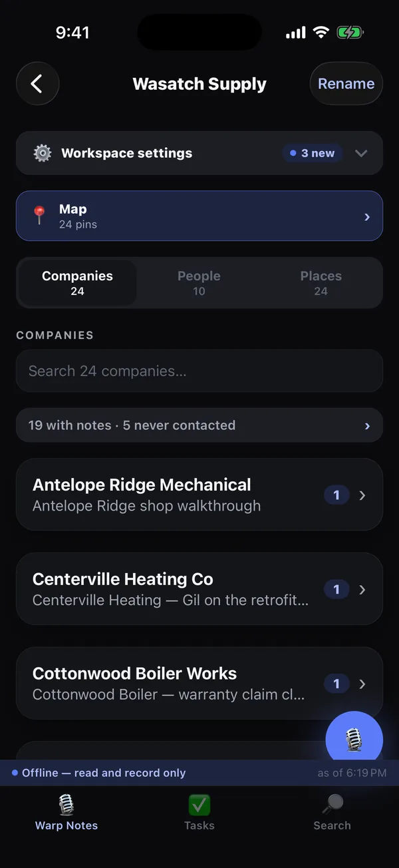Switch to the Places tab
Screen dimensions: 399x868
coord(321,283)
